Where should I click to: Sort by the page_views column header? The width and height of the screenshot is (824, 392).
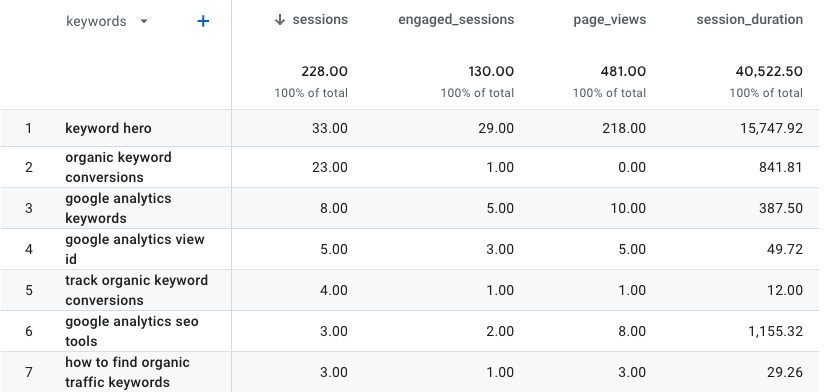610,19
